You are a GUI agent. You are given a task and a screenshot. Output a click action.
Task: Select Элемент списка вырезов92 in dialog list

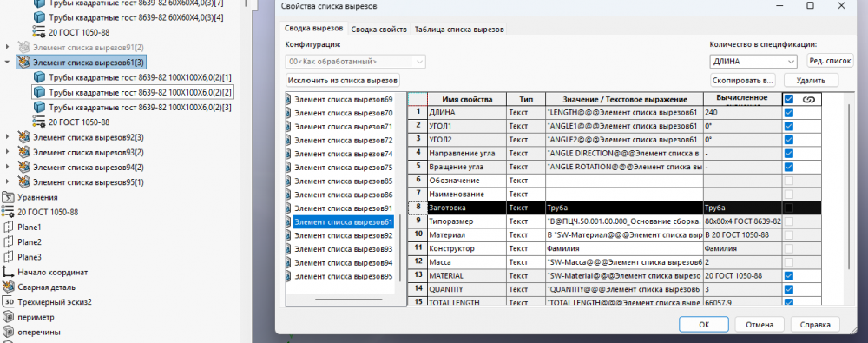tap(344, 235)
